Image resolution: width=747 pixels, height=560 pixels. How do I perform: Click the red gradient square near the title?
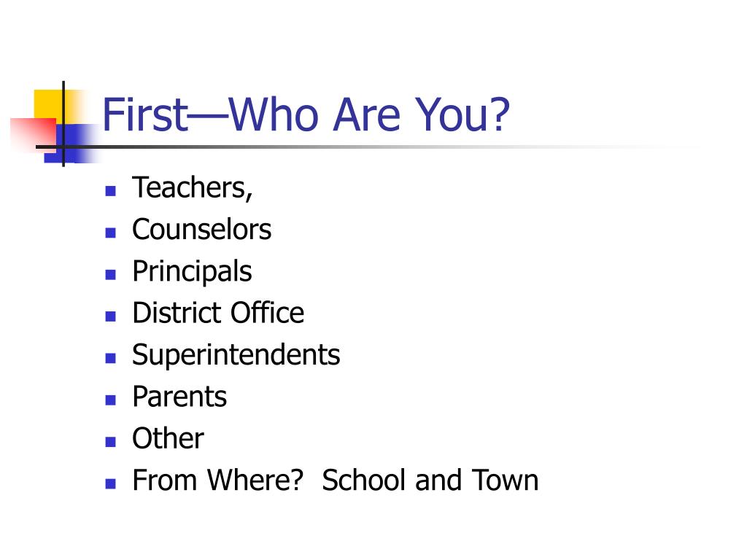tap(34, 134)
